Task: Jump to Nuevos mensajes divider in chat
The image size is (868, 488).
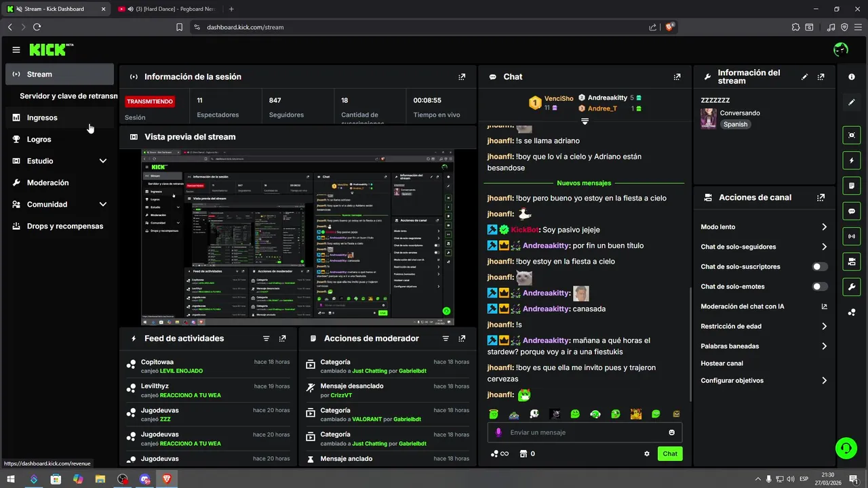Action: (584, 183)
